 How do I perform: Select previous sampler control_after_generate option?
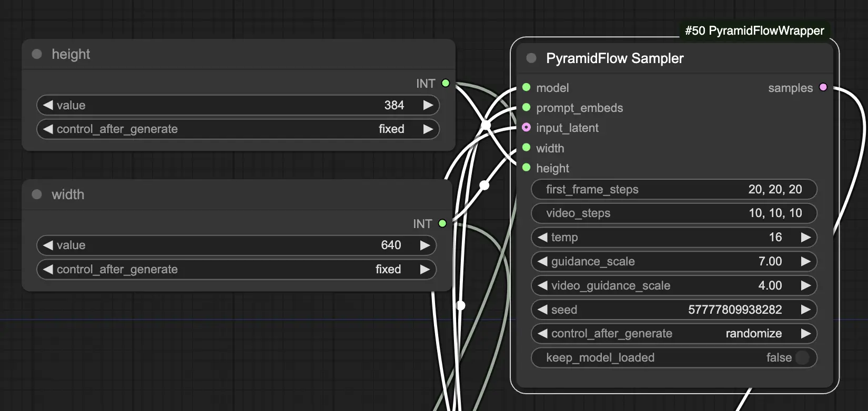pyautogui.click(x=542, y=333)
